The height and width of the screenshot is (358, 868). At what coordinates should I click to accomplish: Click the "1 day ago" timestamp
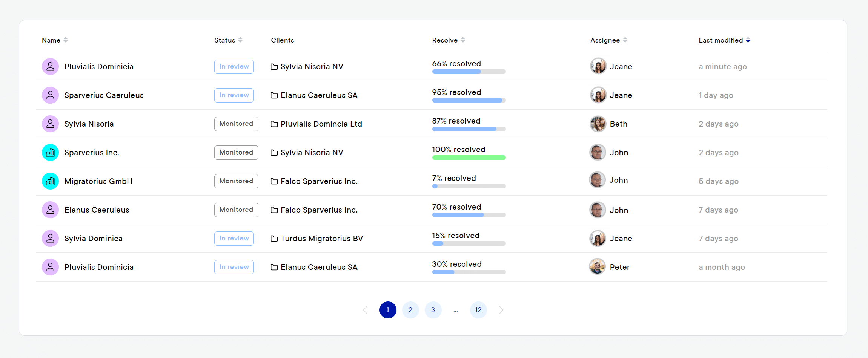coord(716,95)
